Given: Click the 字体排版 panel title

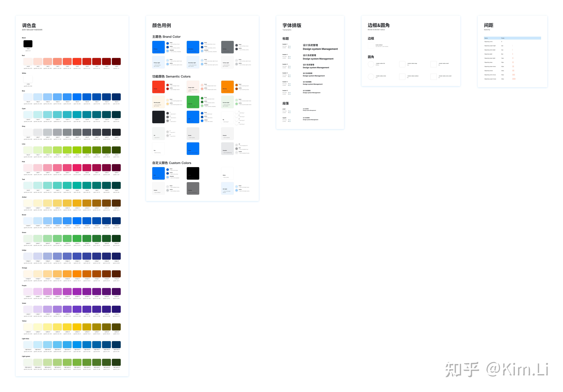Looking at the screenshot, I should (x=292, y=25).
